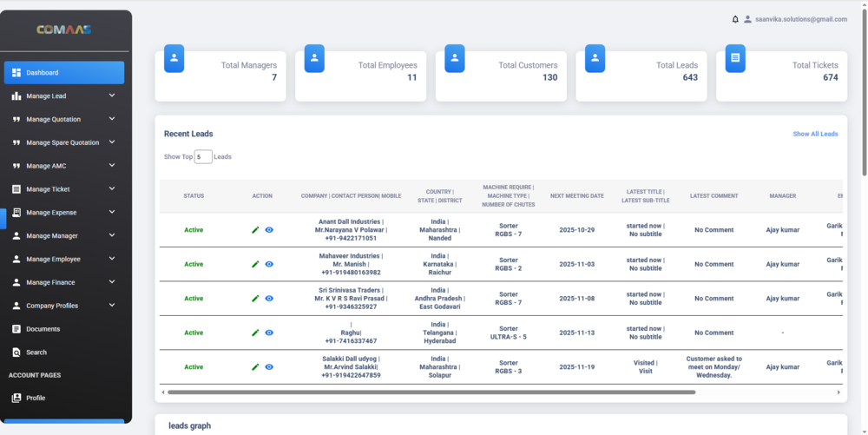
Task: View the Salakki Dall udyog lead details
Action: coord(269,367)
